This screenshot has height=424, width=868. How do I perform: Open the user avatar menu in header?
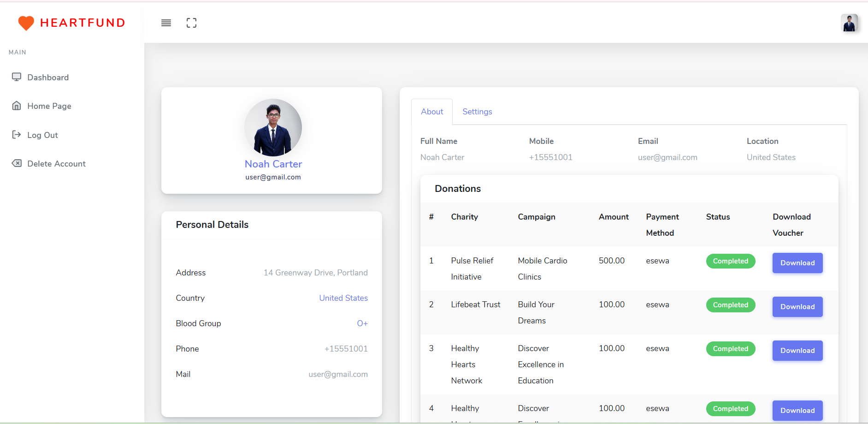coord(849,23)
